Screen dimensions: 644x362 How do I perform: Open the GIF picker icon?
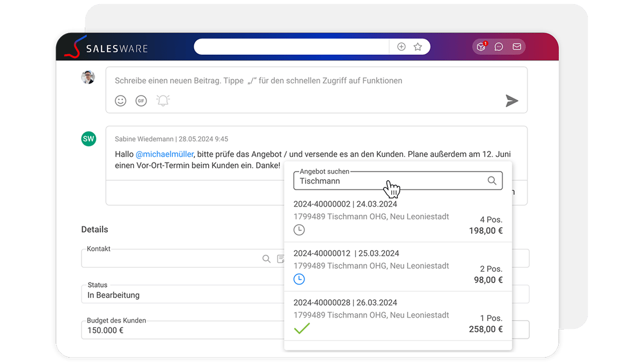pyautogui.click(x=141, y=101)
